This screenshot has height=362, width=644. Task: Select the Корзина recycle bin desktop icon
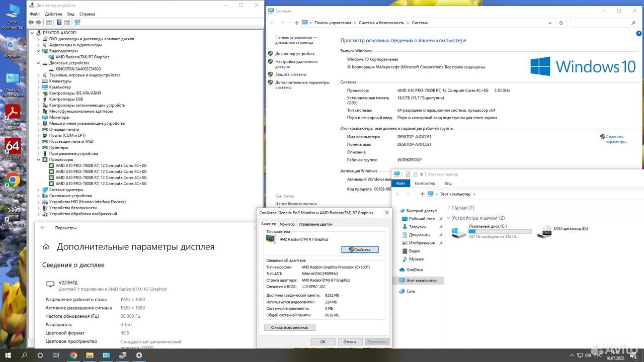(x=13, y=48)
